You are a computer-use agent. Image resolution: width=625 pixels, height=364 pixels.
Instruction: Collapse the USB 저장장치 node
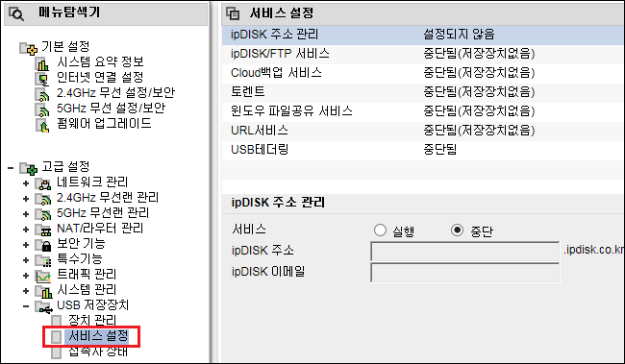coord(26,306)
